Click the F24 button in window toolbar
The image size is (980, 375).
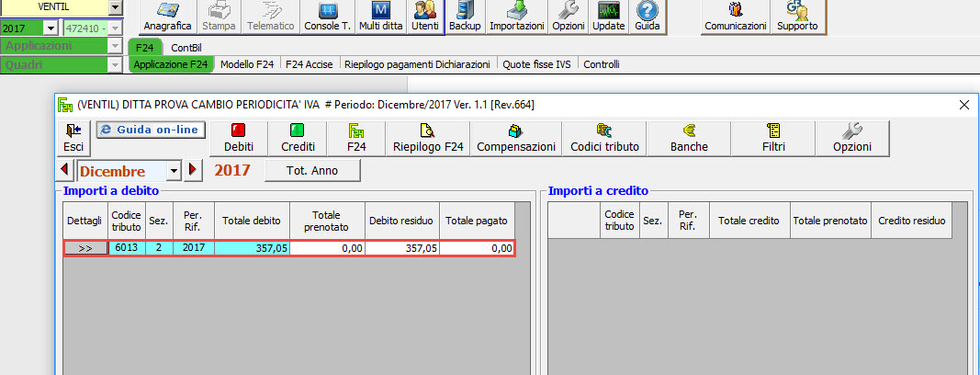(x=355, y=139)
